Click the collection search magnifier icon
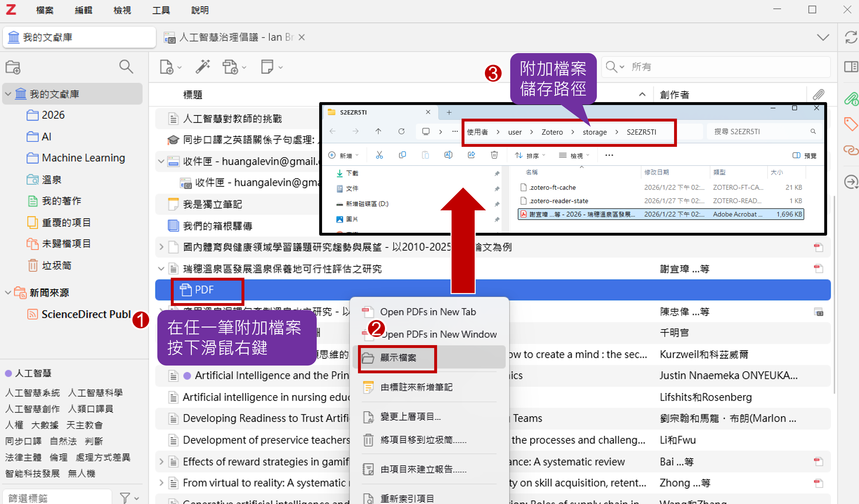Image resolution: width=859 pixels, height=504 pixels. (126, 67)
